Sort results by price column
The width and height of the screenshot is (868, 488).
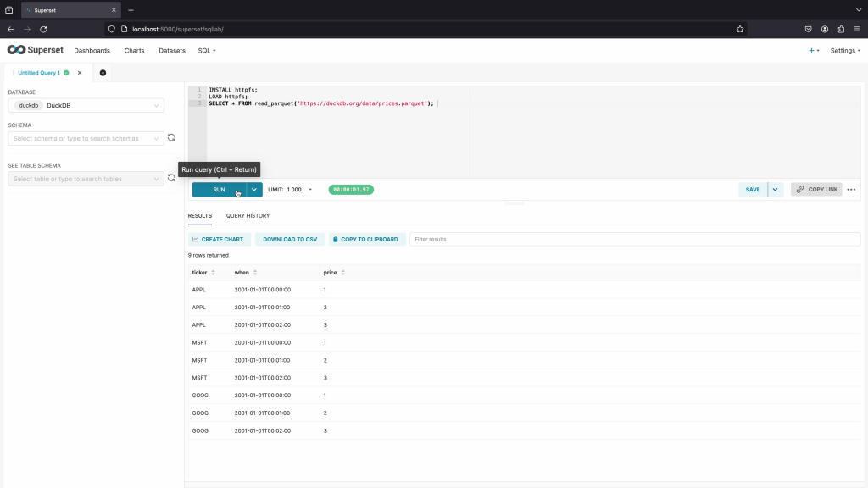point(342,273)
